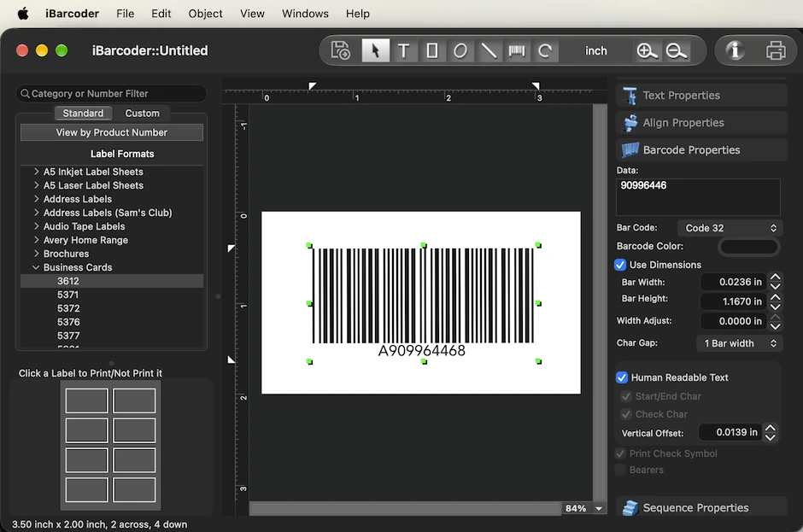Expand the Brochures category
Screen dimensions: 803x532
pyautogui.click(x=37, y=254)
